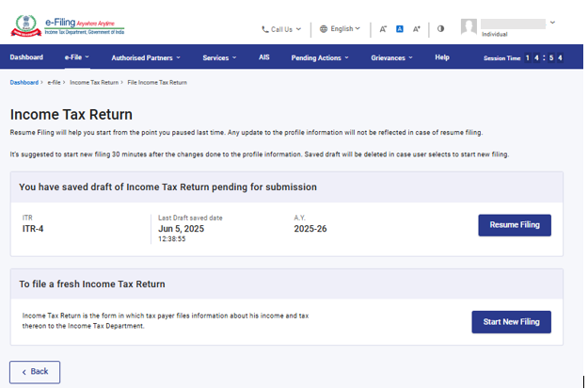Open the Call Us dropdown
Screen dimensions: 588x389
click(x=281, y=29)
